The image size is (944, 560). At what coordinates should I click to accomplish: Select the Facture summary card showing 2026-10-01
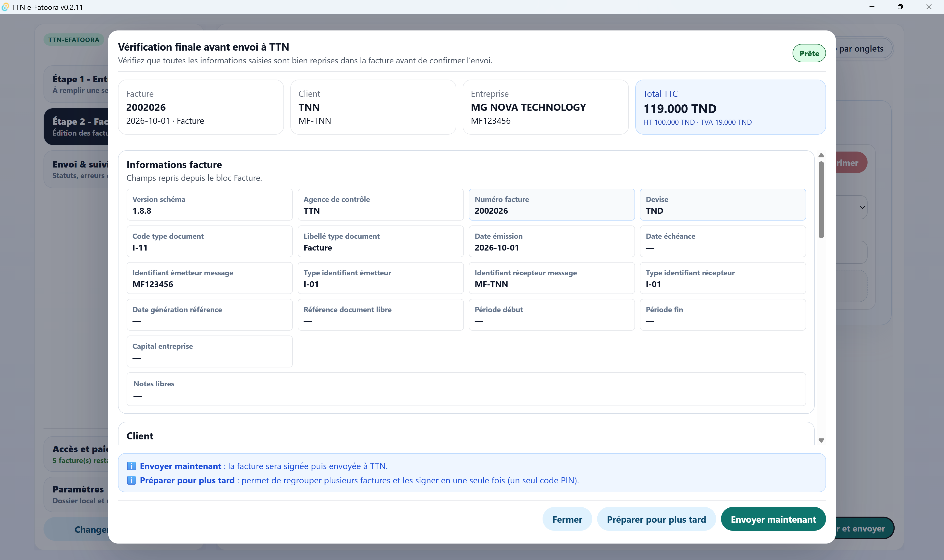(x=201, y=107)
